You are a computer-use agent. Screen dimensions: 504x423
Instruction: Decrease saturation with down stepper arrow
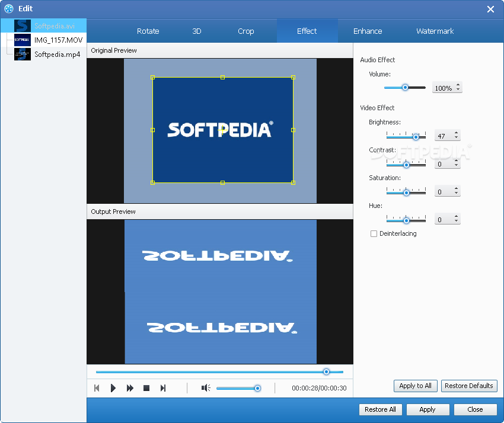click(456, 193)
